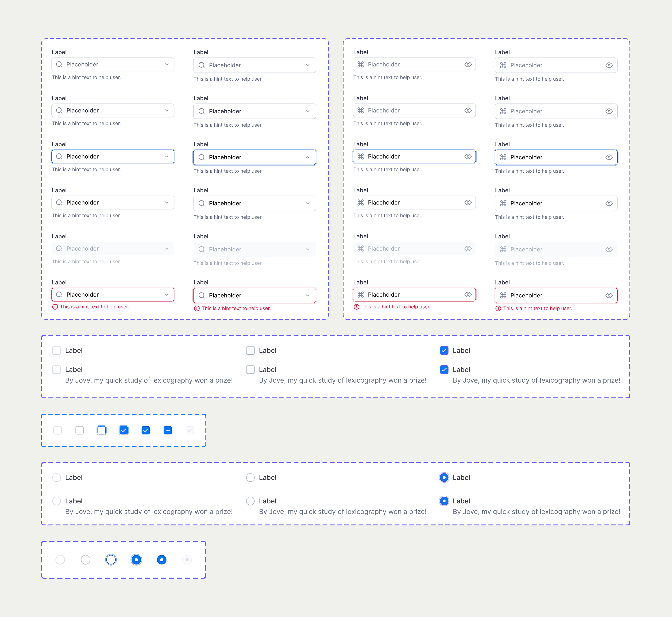Image resolution: width=672 pixels, height=617 pixels.
Task: Click command icon in disabled left-column eye field
Action: (x=361, y=249)
